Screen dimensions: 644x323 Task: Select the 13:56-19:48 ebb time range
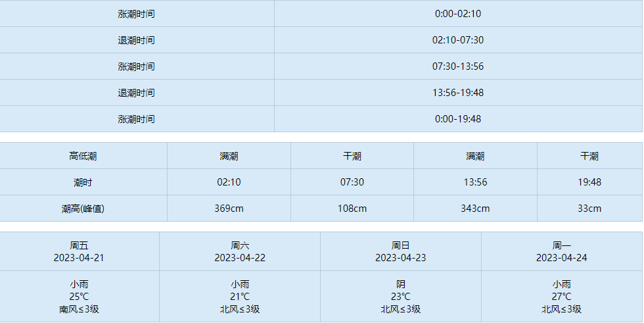pyautogui.click(x=458, y=93)
